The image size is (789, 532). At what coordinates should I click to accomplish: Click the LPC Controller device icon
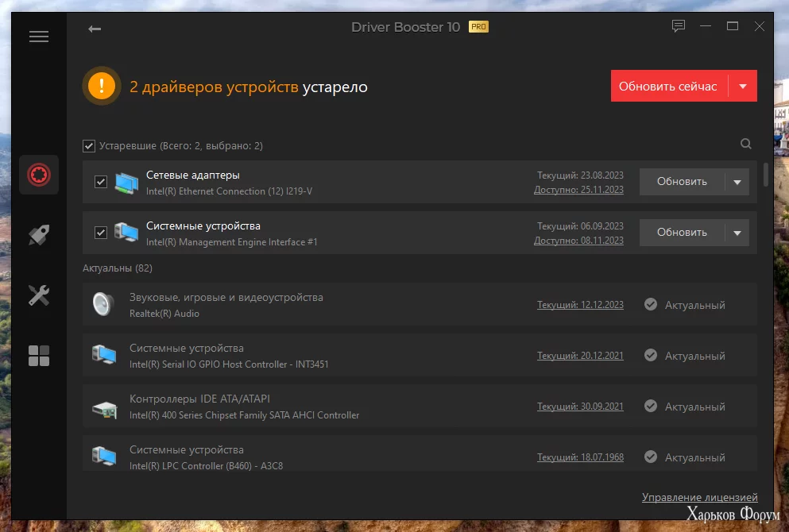[104, 457]
